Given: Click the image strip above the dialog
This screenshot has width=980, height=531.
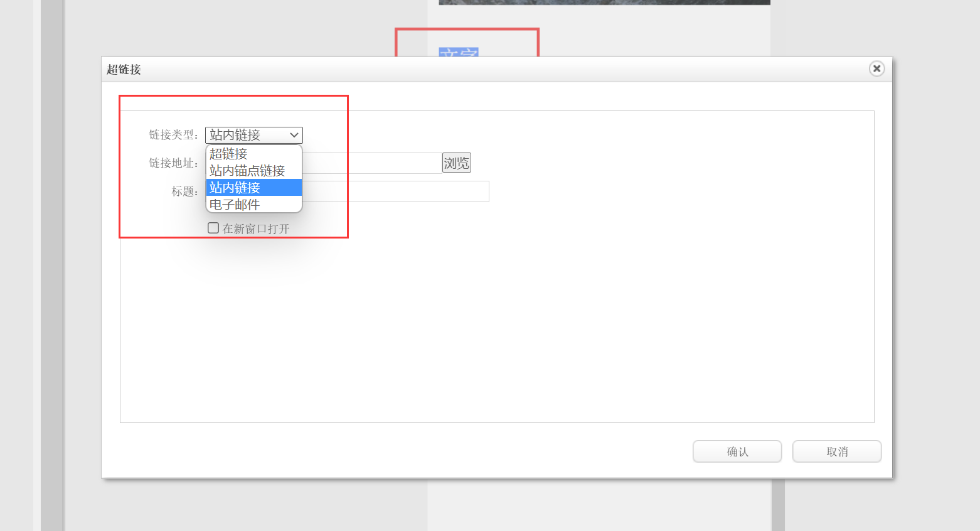Looking at the screenshot, I should 604,2.
